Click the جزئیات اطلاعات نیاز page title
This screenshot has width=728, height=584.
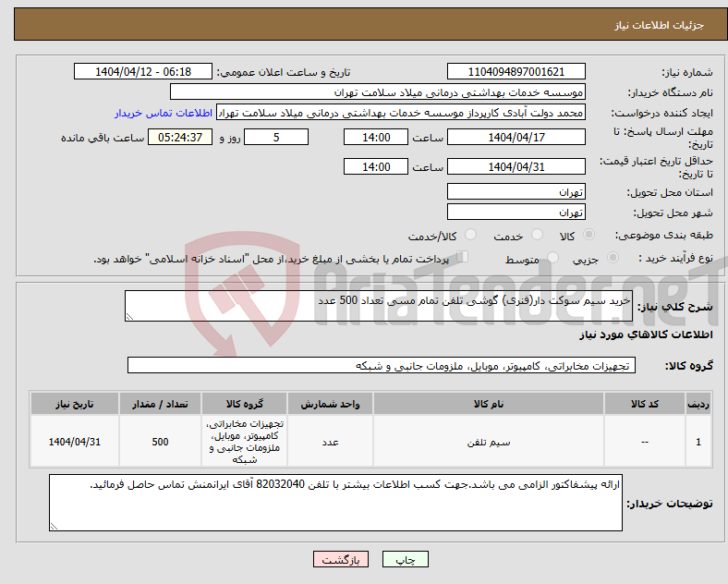click(660, 25)
